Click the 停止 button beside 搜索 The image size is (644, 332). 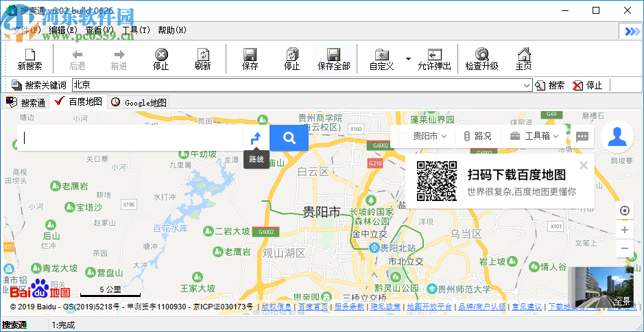coord(588,86)
